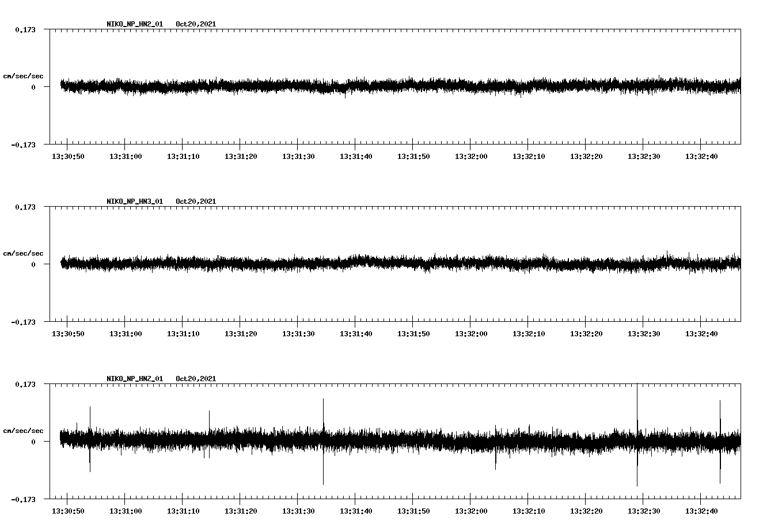Click the Oct20,2021 date on HNZ plot
This screenshot has height=532, width=782.
pos(196,379)
